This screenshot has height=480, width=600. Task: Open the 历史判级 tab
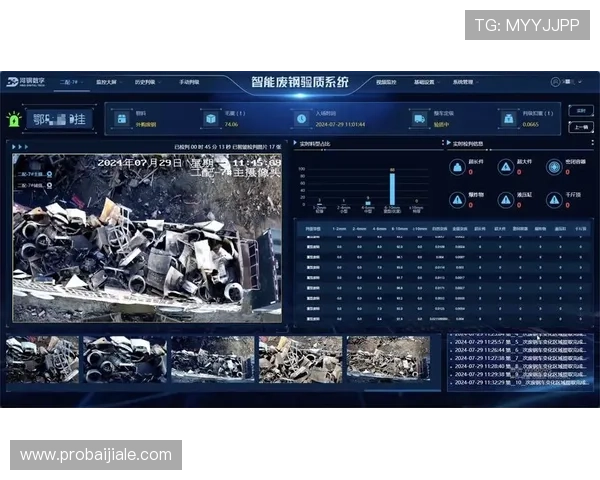(x=148, y=82)
